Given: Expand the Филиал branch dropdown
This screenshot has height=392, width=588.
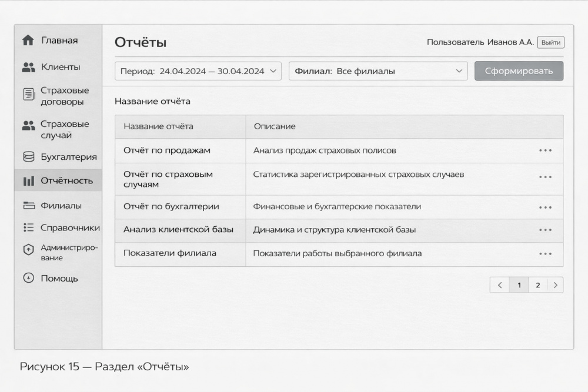Looking at the screenshot, I should click(377, 71).
